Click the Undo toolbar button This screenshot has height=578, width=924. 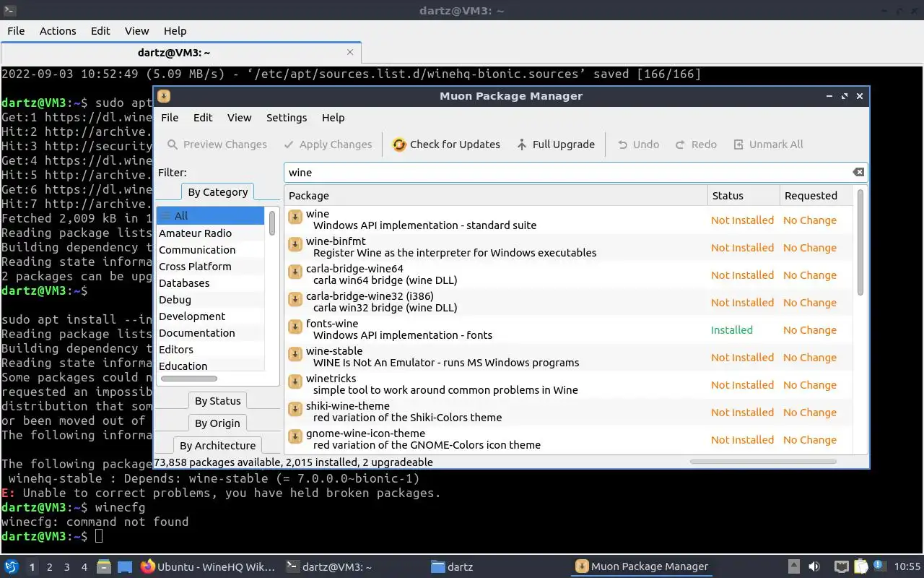tap(638, 144)
